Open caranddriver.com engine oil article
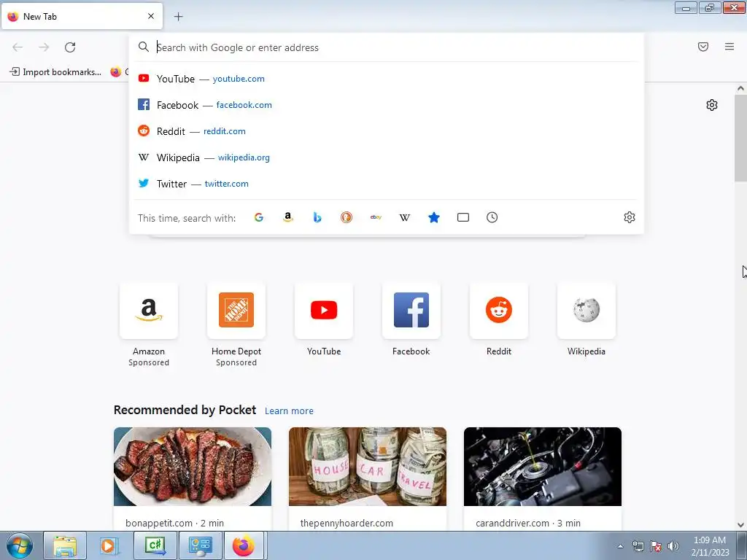Viewport: 747px width, 560px height. coord(543,478)
